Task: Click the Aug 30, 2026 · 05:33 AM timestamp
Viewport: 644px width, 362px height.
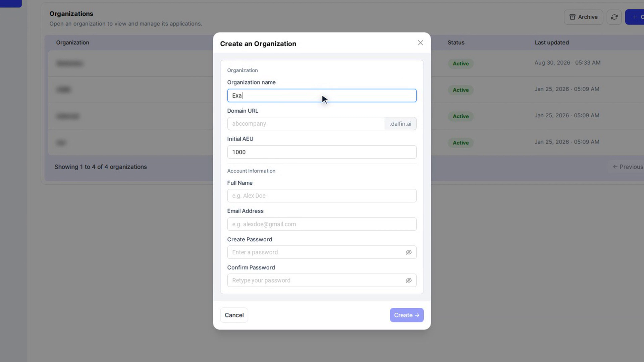Action: pos(568,63)
